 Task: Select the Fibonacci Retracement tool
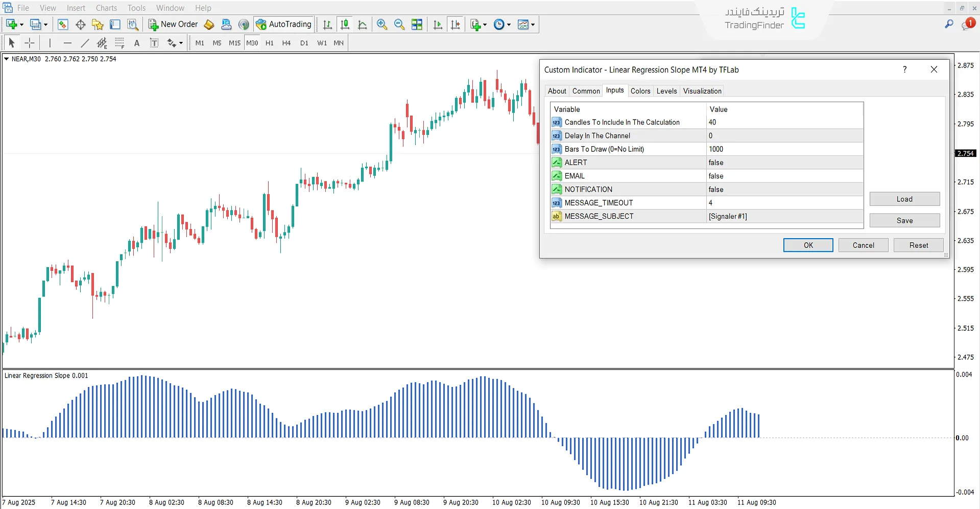coord(102,43)
